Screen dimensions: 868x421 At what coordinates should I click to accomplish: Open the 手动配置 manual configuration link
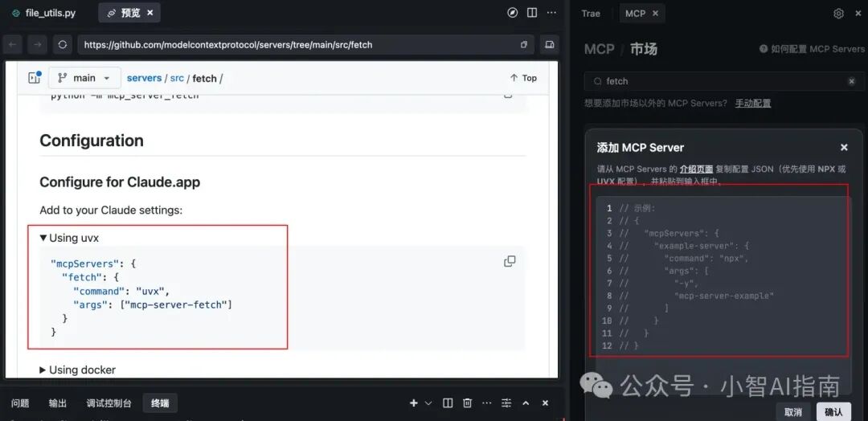click(x=753, y=103)
